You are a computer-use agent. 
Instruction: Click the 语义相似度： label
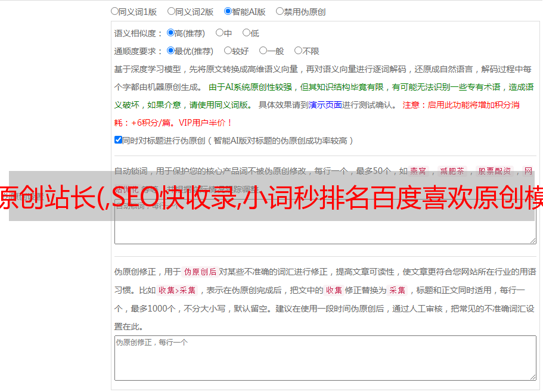click(138, 33)
